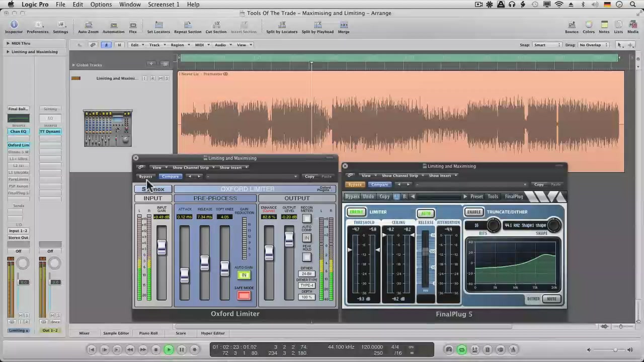Open the Track local menu dropdown
This screenshot has width=644, height=362.
tap(156, 45)
